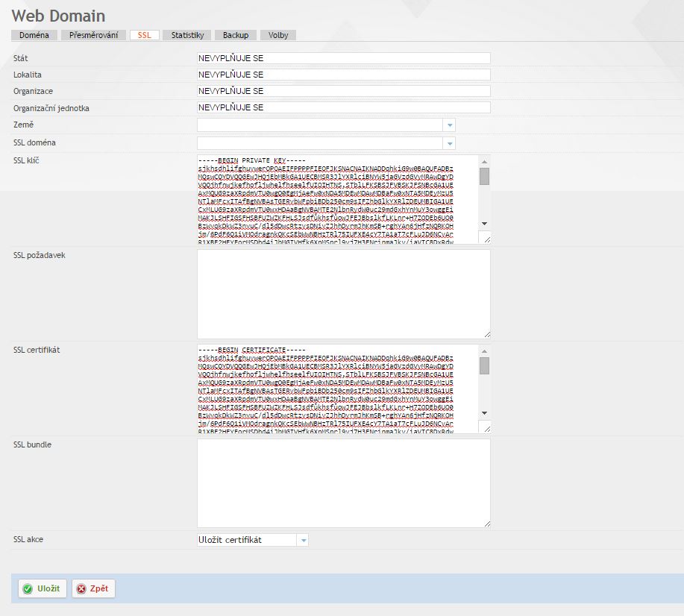
Task: Expand the SSL doména dropdown
Action: point(449,143)
